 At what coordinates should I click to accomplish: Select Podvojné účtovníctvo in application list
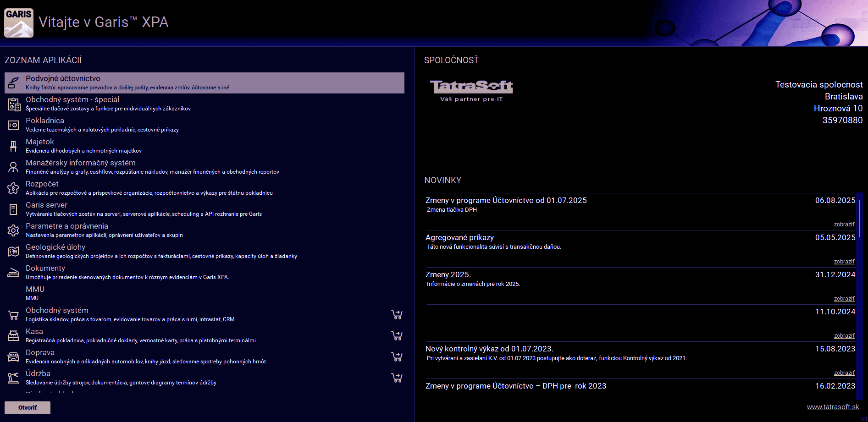(x=205, y=83)
